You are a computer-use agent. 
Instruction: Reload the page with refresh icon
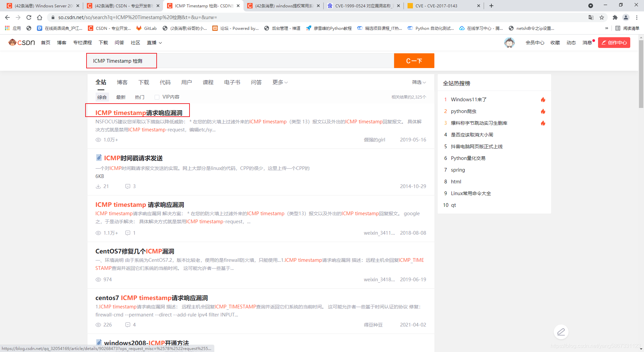29,17
